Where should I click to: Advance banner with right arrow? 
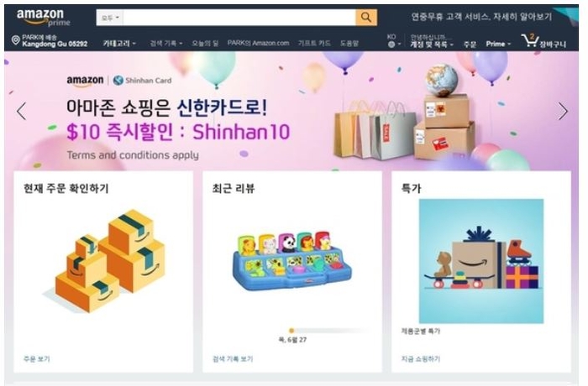point(563,112)
